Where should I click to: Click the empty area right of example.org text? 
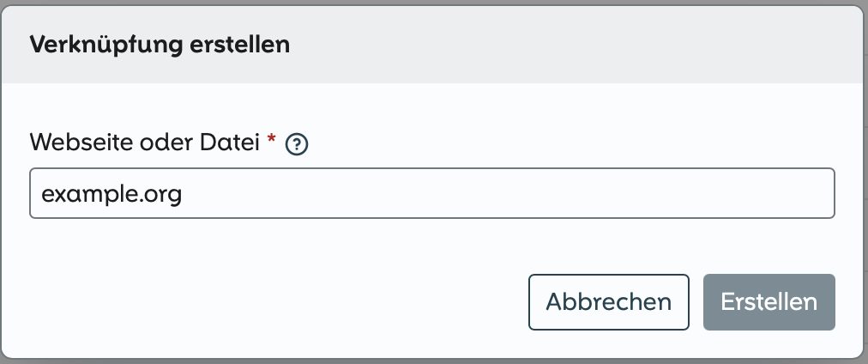(515, 193)
